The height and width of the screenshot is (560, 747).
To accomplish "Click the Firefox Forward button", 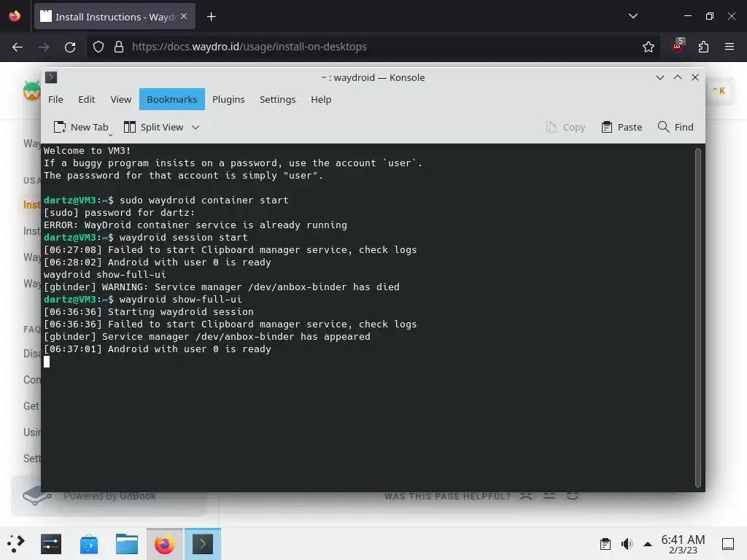I will pyautogui.click(x=44, y=47).
